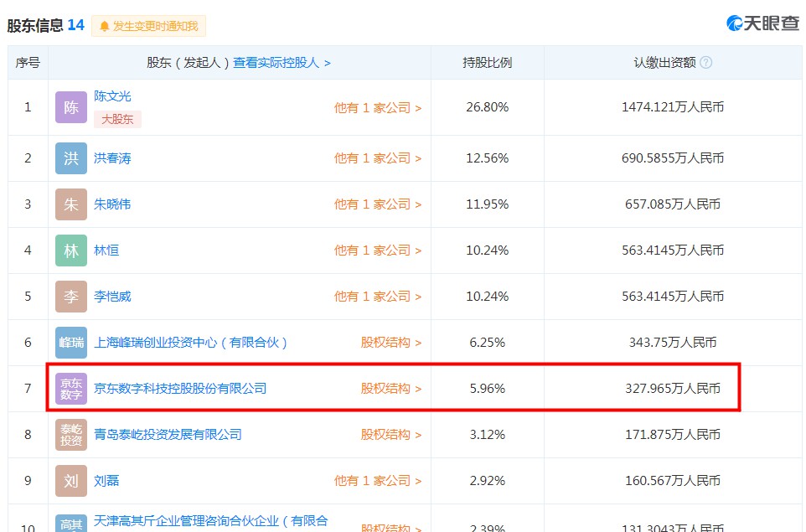Click 李恺威 avatar icon

click(71, 297)
